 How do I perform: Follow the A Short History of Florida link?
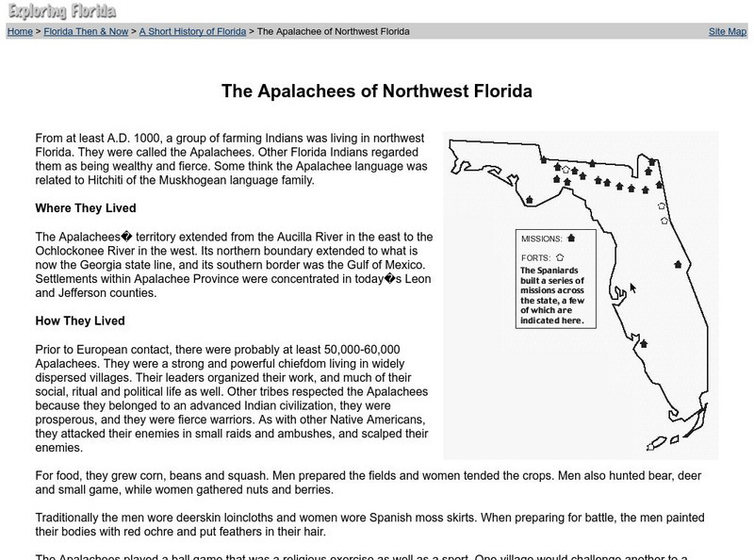190,31
